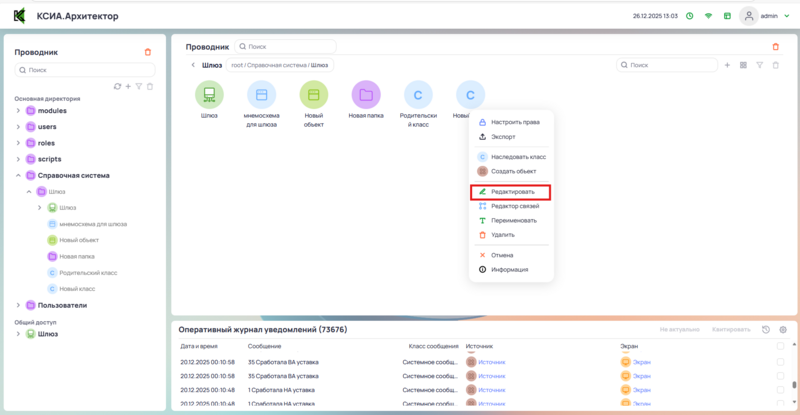Collapse the Справочная система tree node
Screen dimensions: 800x415
18,175
